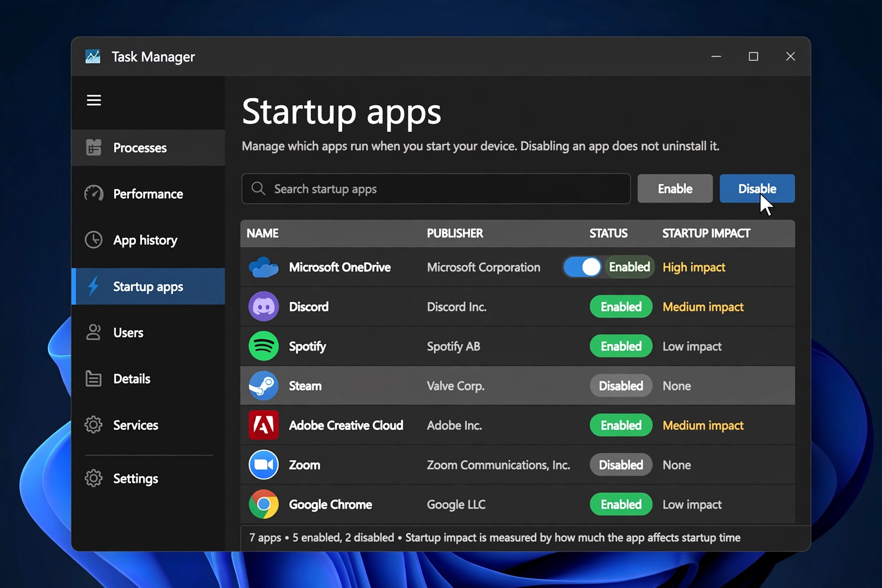Click the Users person icon in sidebar

93,332
